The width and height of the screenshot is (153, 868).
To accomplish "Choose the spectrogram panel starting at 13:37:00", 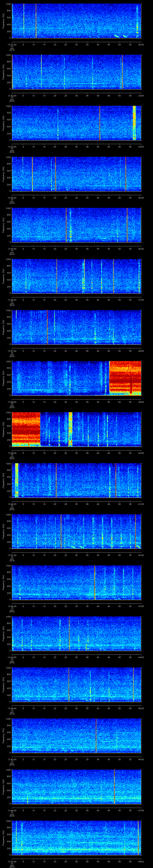I will [x=76, y=327].
